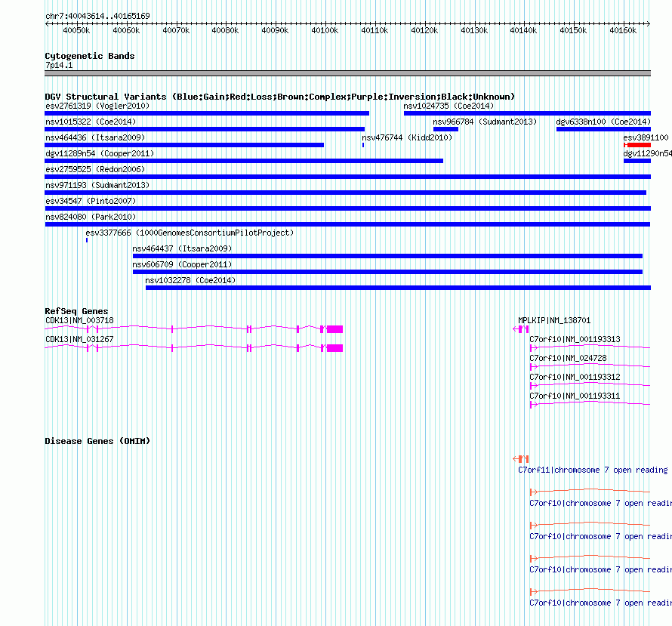Click the gray 7p14.1 cytogenetic band bar
Screen dimensions: 672x626
(347, 73)
